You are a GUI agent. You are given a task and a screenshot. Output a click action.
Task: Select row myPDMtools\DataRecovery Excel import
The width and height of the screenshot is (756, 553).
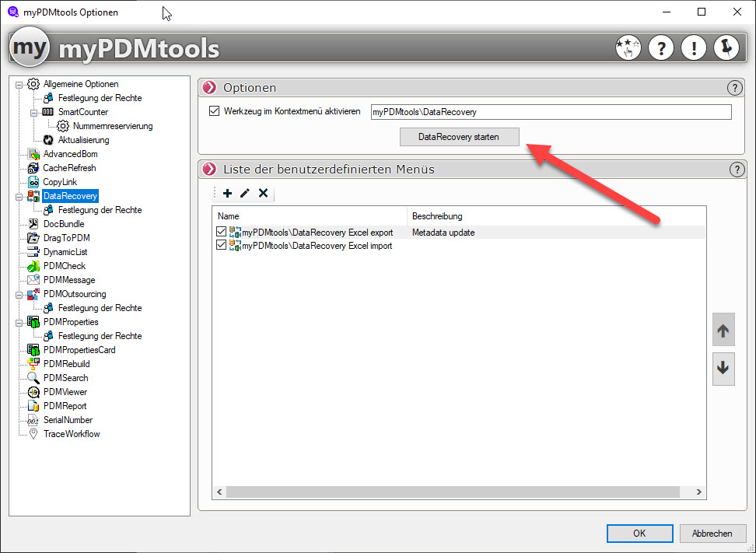[317, 246]
